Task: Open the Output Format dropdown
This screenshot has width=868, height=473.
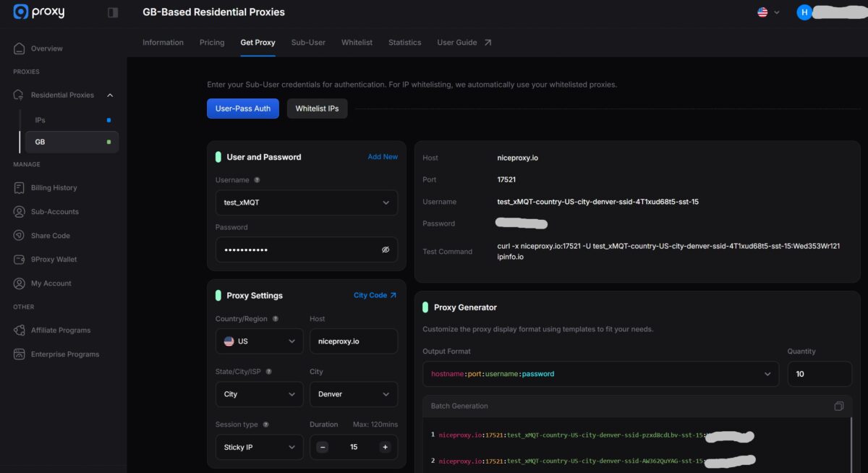Action: (x=601, y=374)
